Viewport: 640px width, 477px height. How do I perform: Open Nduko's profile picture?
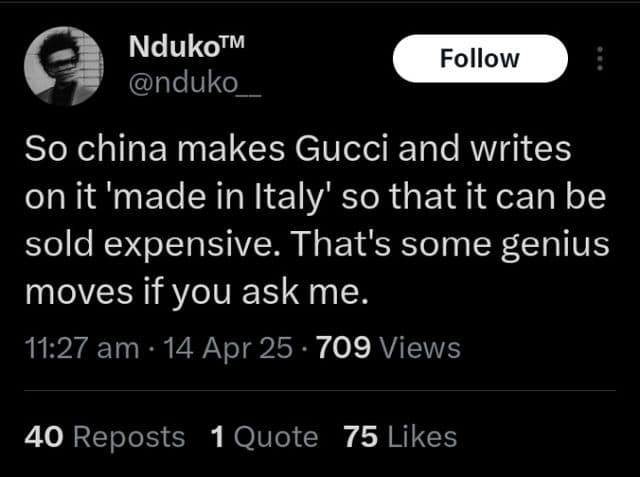click(64, 66)
